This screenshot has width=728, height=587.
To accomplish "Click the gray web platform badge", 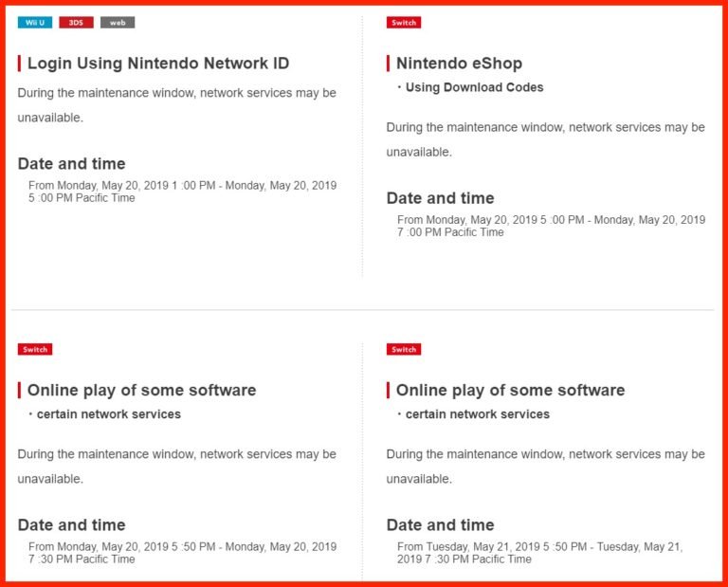I will (118, 22).
